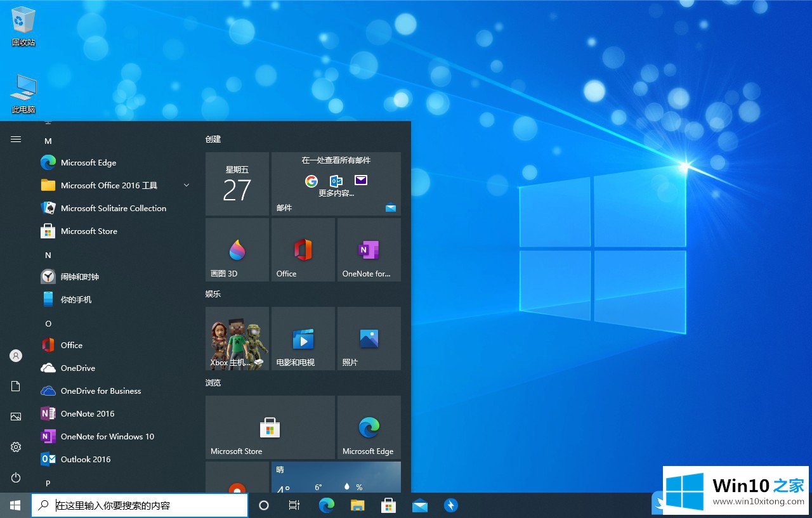Click the Power icon in Start sidebar

pos(16,477)
